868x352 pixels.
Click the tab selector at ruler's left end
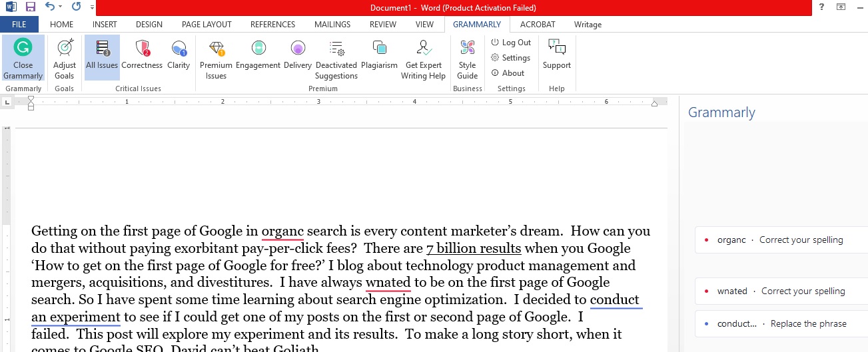click(x=7, y=102)
